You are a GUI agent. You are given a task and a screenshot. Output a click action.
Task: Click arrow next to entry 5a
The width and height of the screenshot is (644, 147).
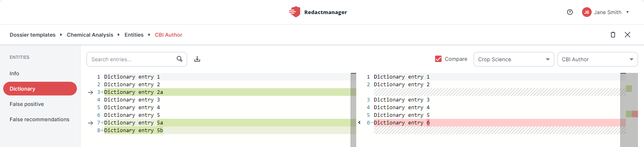coord(91,123)
